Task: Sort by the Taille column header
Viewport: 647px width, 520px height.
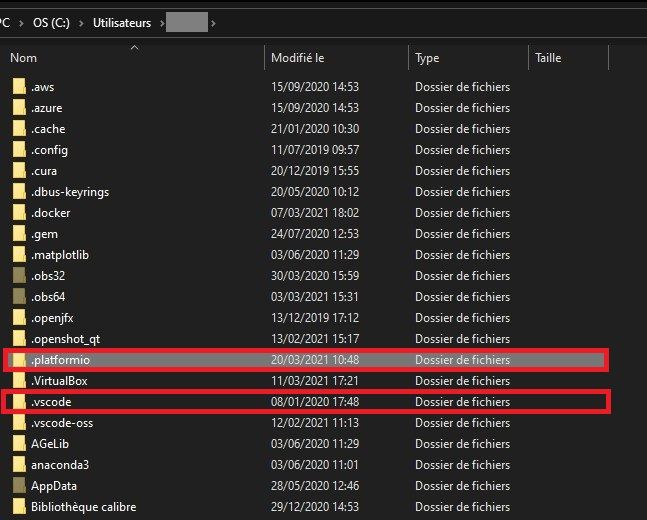Action: tap(548, 58)
